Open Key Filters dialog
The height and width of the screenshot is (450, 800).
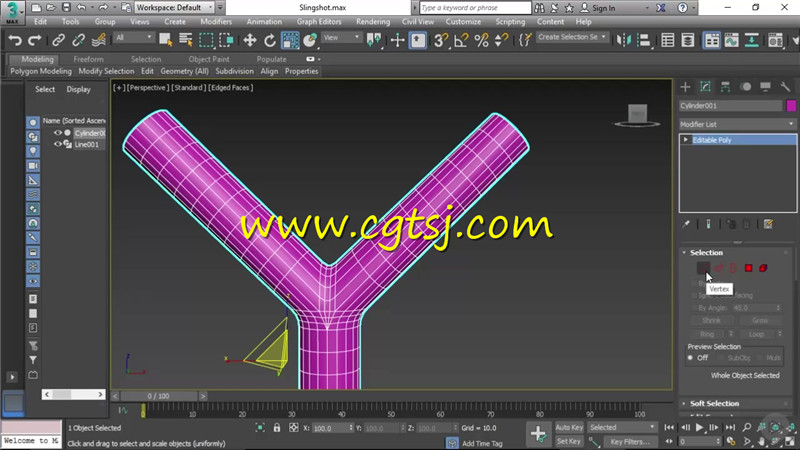pos(631,441)
